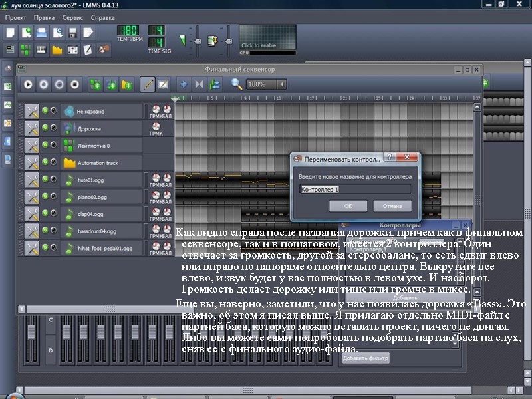Click the add beat/bassline track icon
Screen dimensions: 532x399
coord(95,84)
